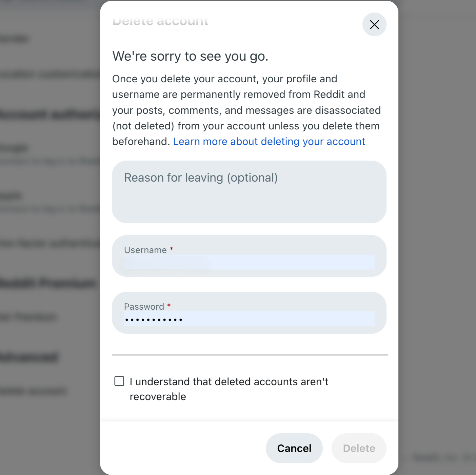This screenshot has height=475, width=476.
Task: Select the masked password dots
Action: [153, 319]
